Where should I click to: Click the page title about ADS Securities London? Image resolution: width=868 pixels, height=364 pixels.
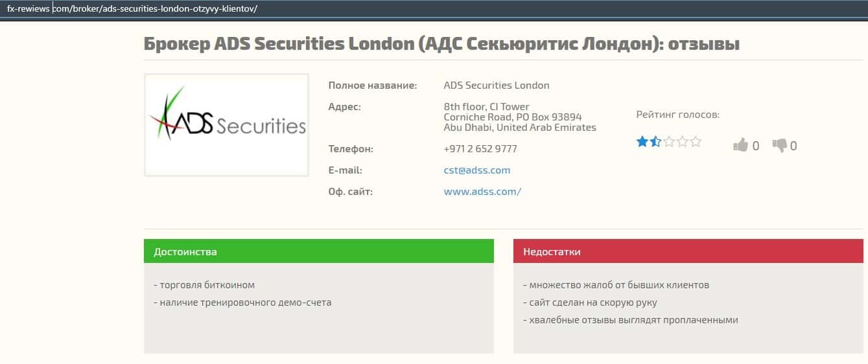(441, 44)
